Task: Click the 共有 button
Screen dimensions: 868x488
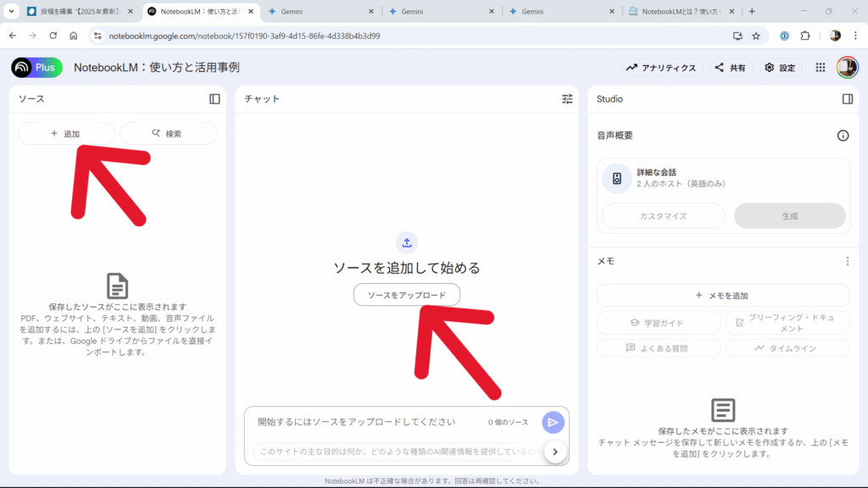Action: tap(731, 68)
